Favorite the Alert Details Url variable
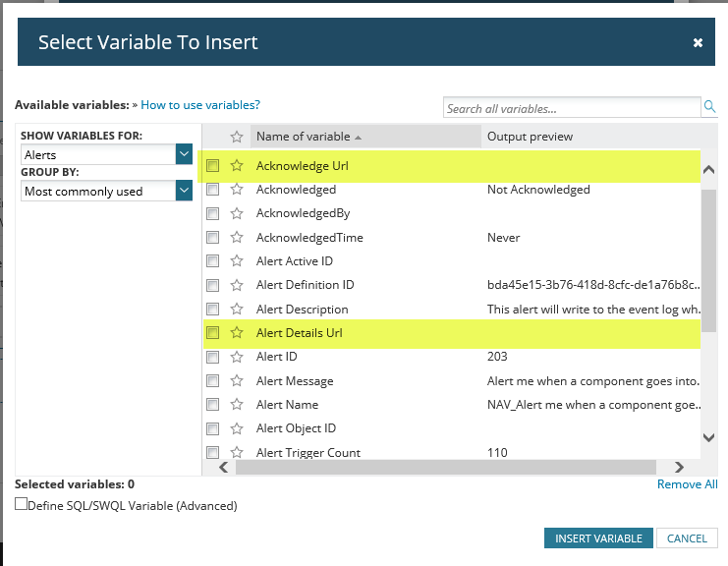 (x=236, y=333)
